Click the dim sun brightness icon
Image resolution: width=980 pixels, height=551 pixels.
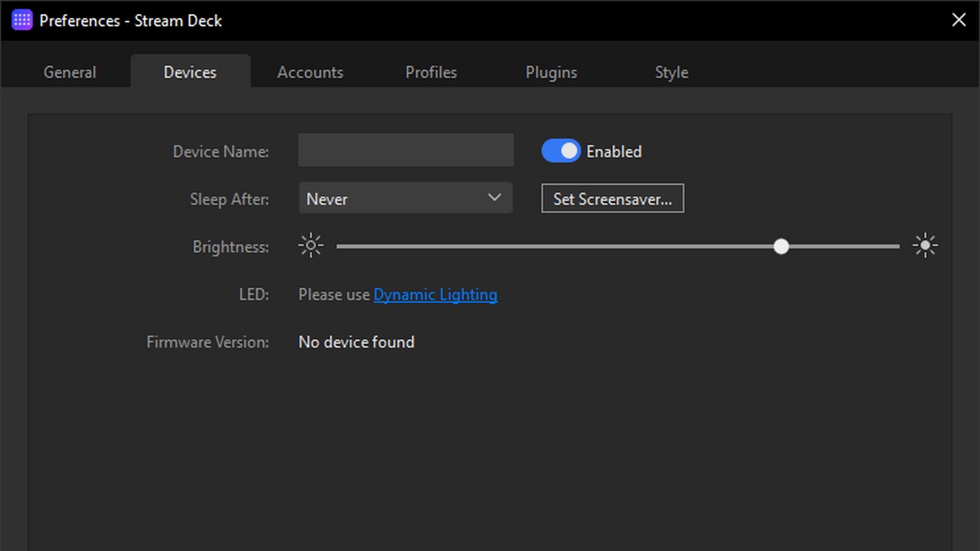311,246
